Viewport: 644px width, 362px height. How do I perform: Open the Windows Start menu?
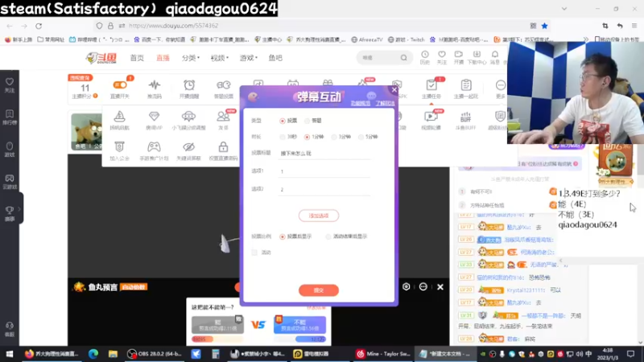[9, 354]
